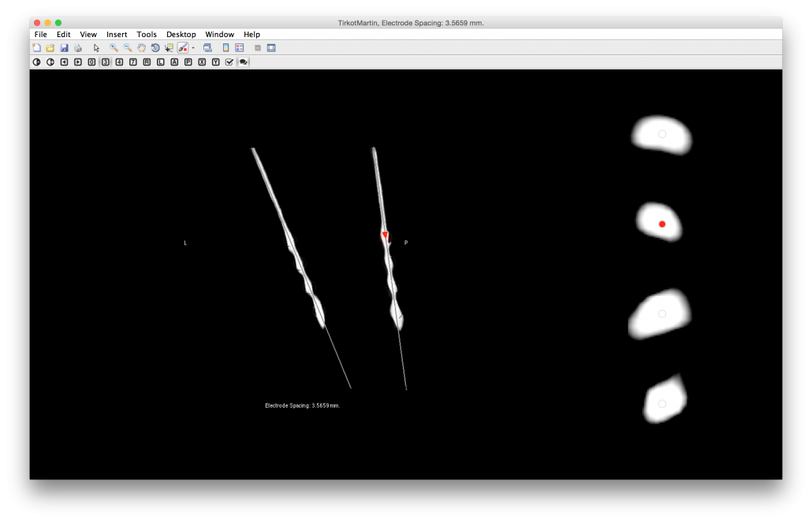
Task: Click the 'P' orientation label in the view
Action: click(x=406, y=242)
